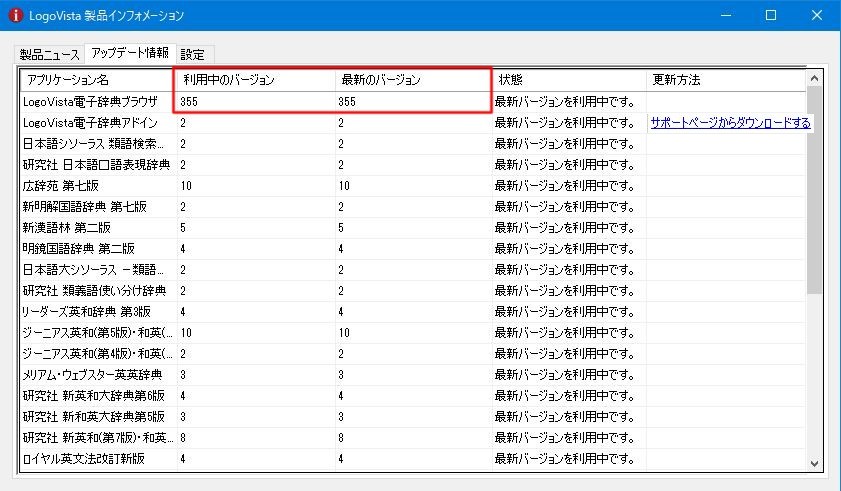Select the ロイヤル英文法改訂新版 row
The image size is (841, 491).
click(x=413, y=459)
